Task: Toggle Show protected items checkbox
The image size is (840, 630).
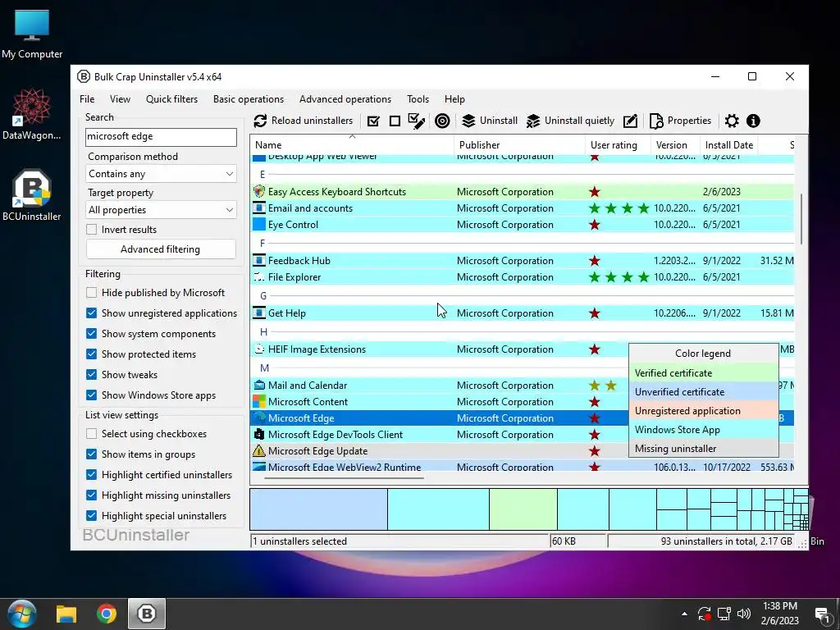Action: (x=92, y=354)
